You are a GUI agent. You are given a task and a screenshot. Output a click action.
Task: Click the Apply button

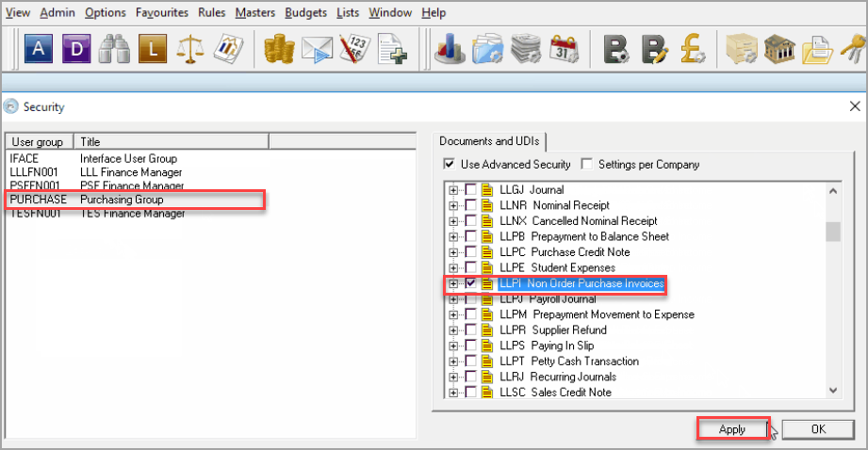click(732, 429)
